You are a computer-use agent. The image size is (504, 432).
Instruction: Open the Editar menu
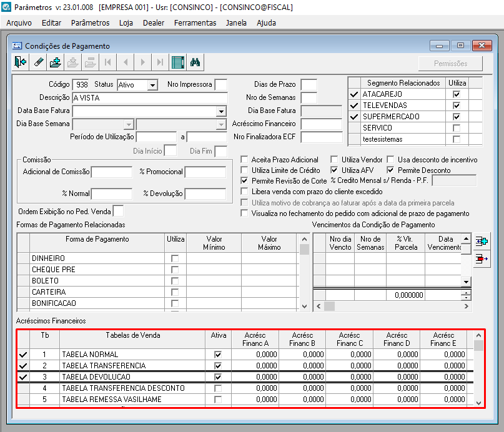point(51,23)
